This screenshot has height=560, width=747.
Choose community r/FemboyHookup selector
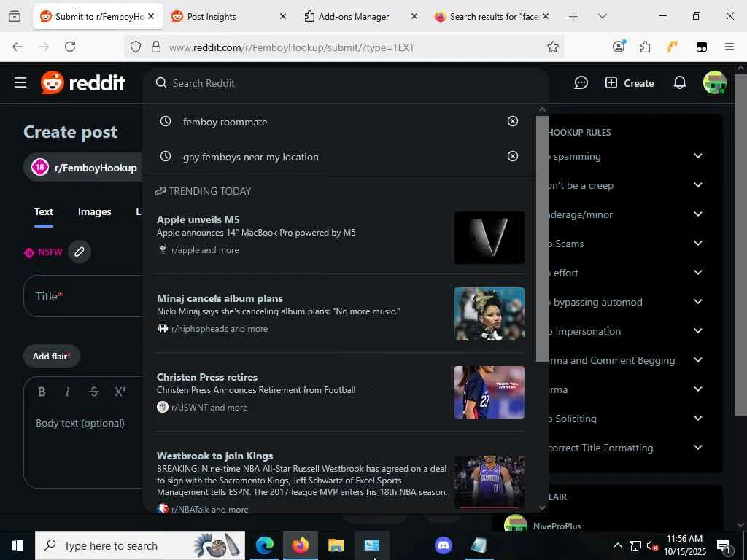[x=83, y=168]
